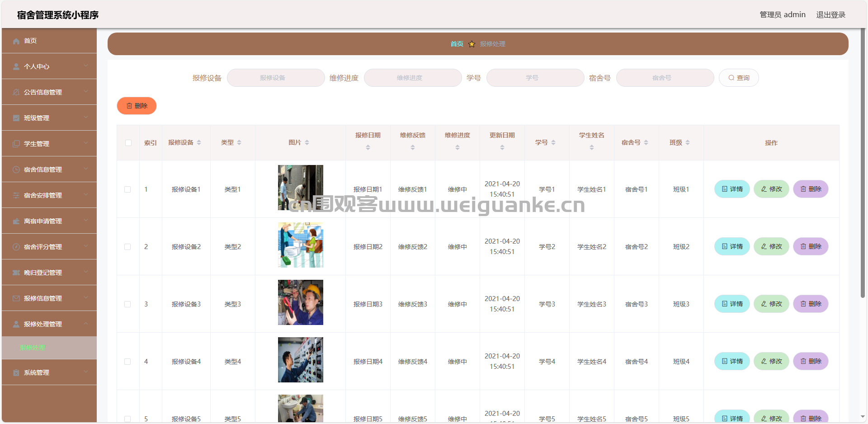Open 首页 in the sidebar menu

coord(49,41)
